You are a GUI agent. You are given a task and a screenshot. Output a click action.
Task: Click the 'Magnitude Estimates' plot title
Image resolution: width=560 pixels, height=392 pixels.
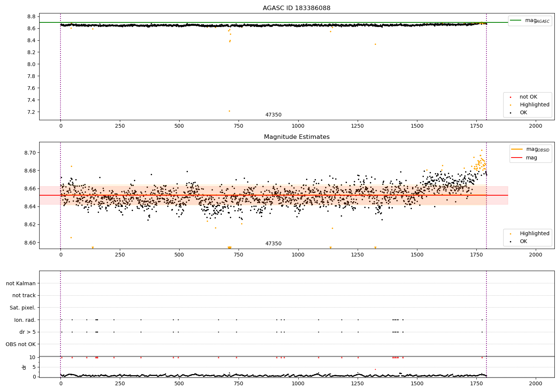point(296,137)
